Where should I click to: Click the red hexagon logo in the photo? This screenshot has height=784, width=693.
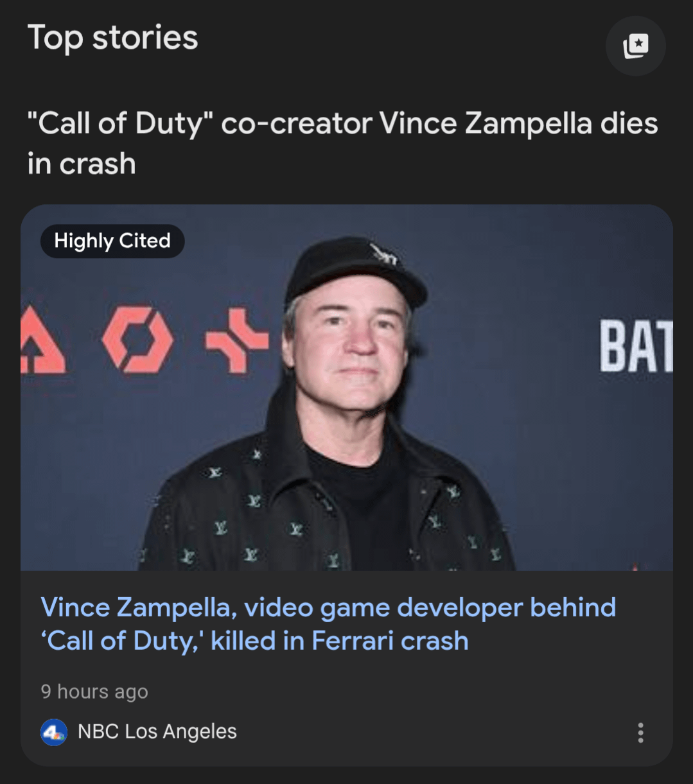[x=136, y=339]
